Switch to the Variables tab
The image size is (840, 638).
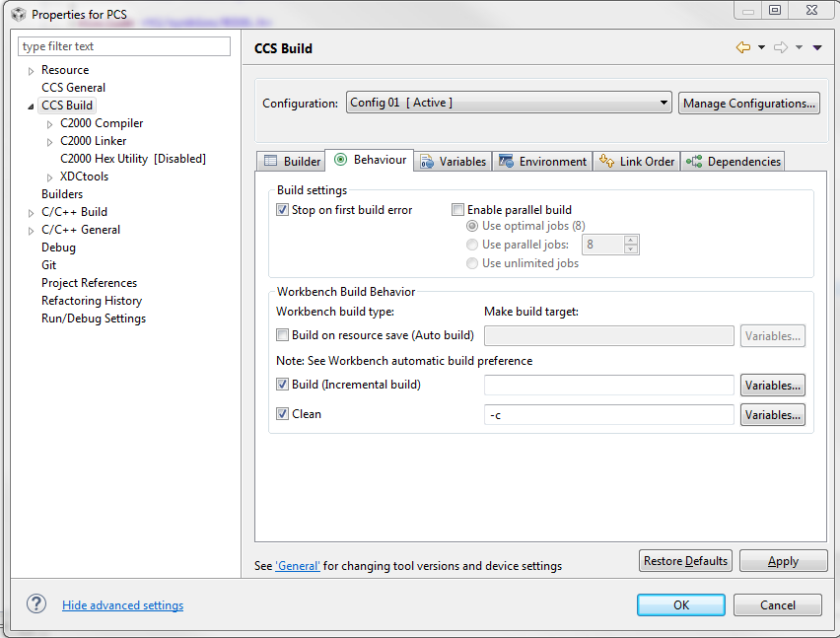pyautogui.click(x=454, y=162)
